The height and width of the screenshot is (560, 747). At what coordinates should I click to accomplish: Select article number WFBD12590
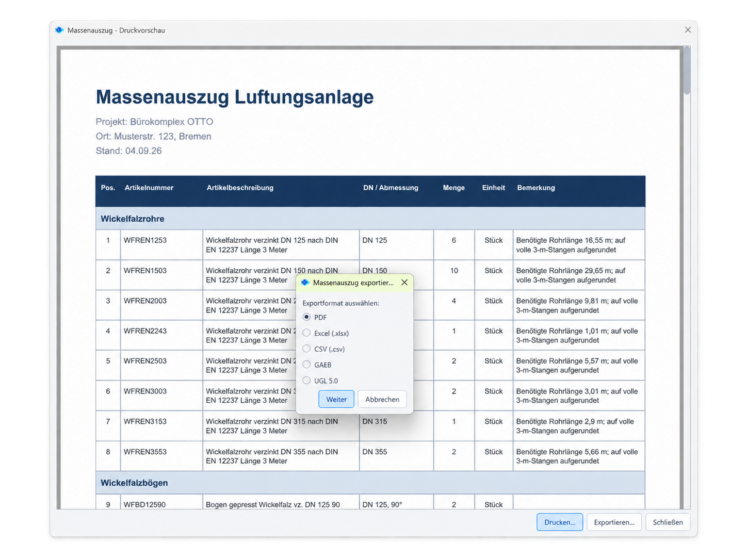tap(144, 505)
